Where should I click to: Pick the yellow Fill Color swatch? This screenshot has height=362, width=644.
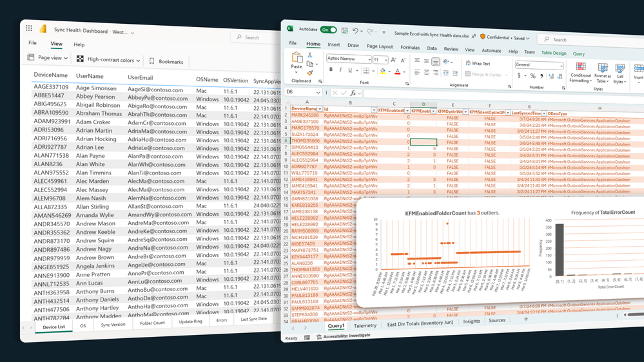click(382, 71)
